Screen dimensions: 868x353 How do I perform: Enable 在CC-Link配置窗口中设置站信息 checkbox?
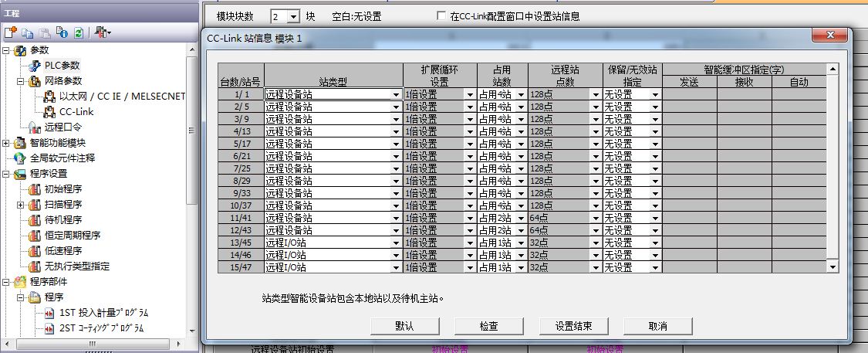click(441, 16)
